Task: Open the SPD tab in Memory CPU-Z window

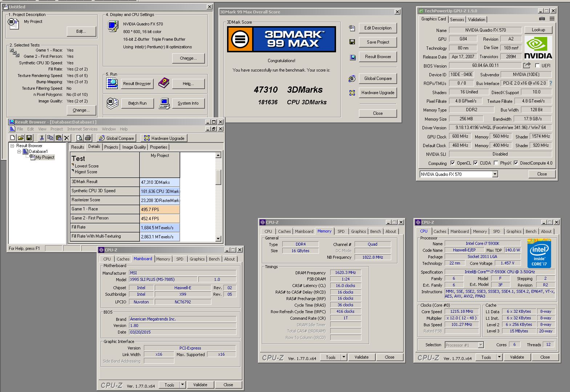Action: (x=341, y=231)
